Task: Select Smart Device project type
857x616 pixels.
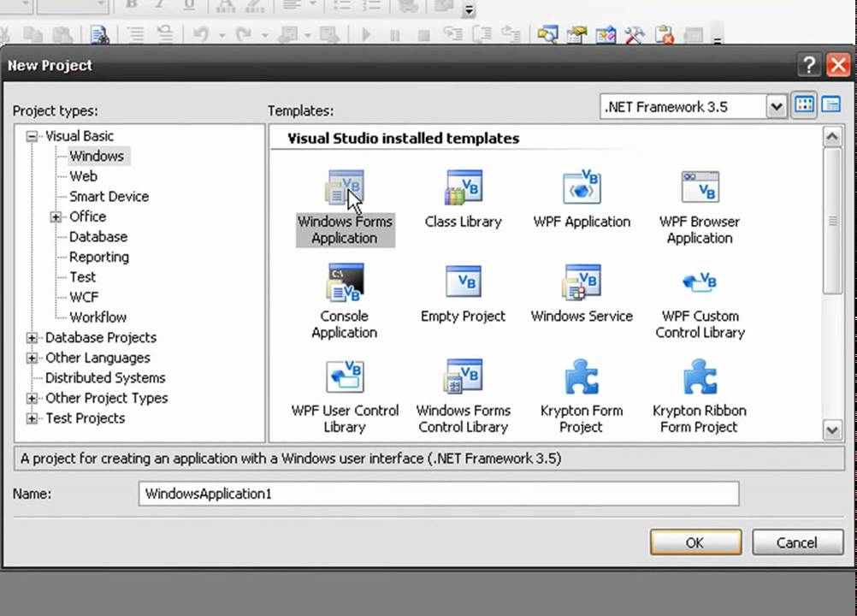Action: point(109,197)
